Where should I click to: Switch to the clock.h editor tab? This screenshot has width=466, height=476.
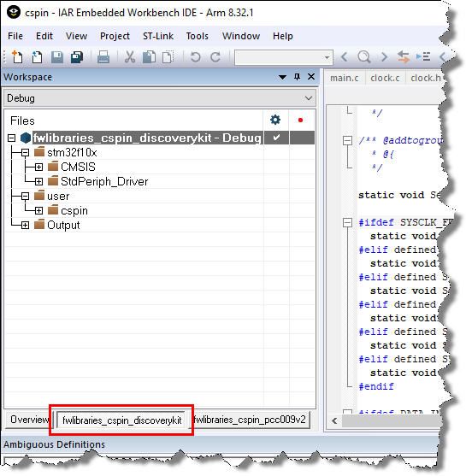click(425, 78)
